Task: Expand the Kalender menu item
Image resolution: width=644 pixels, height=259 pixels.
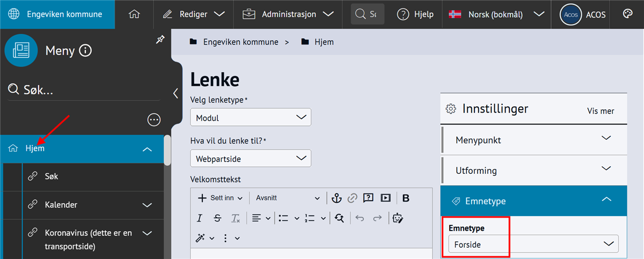Action: [147, 205]
